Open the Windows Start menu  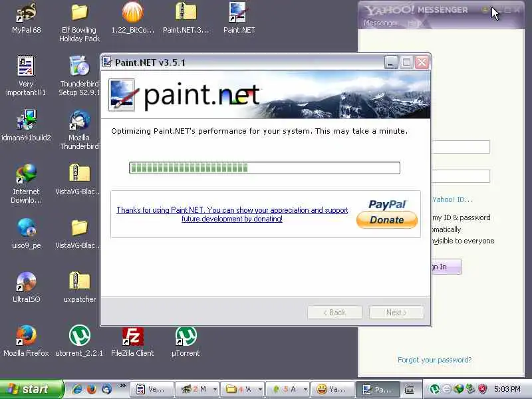pyautogui.click(x=31, y=389)
